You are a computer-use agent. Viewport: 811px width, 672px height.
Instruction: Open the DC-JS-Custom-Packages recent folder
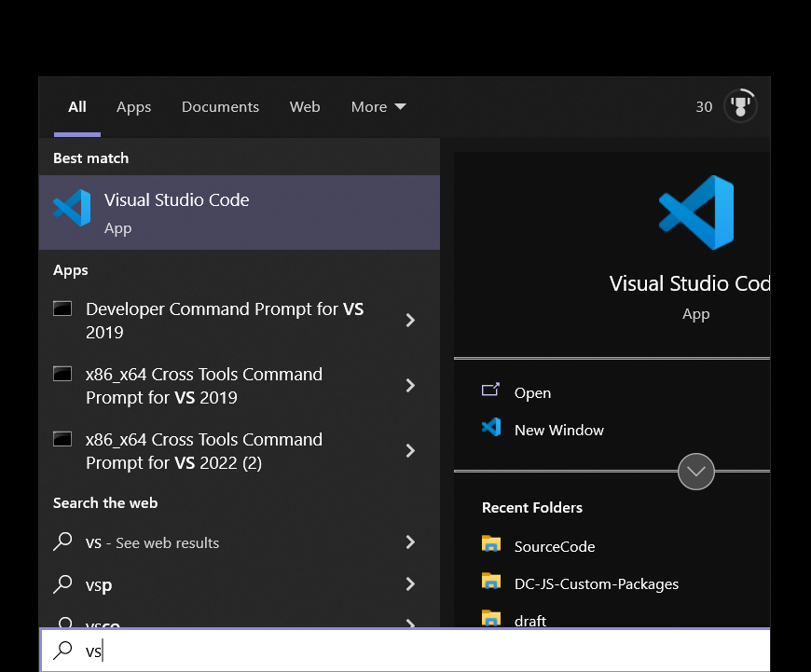597,584
